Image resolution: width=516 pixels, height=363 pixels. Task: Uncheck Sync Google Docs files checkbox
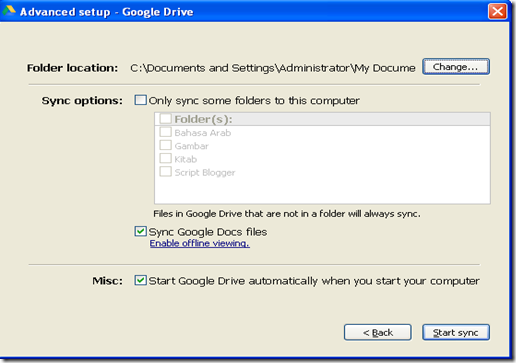click(140, 231)
